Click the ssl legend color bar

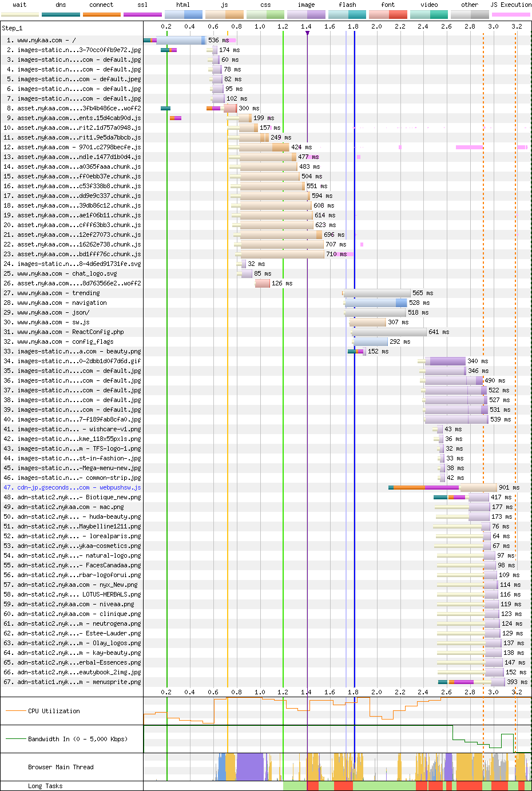point(142,14)
